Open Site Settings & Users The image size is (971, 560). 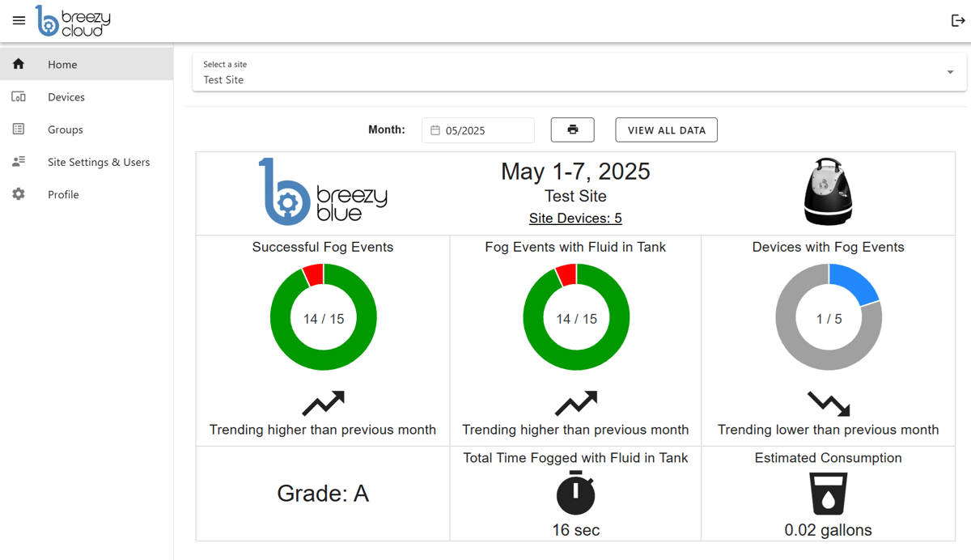[98, 162]
